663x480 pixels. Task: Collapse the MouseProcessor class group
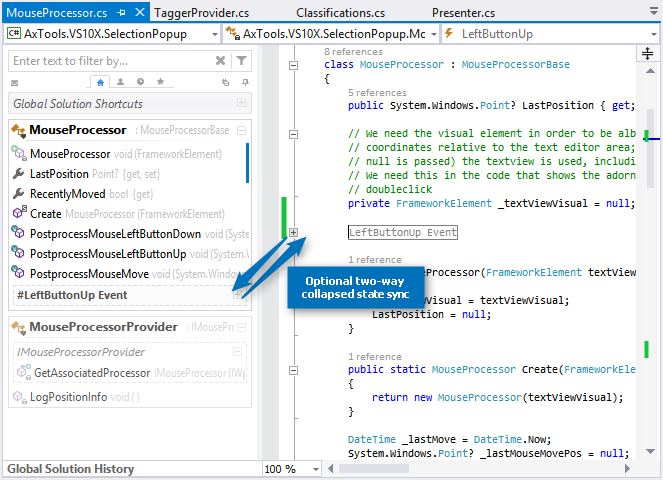241,130
